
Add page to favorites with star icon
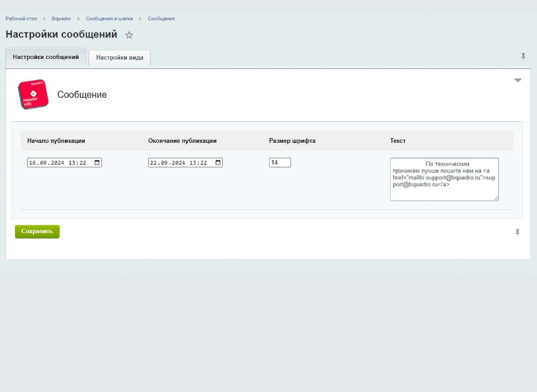129,35
